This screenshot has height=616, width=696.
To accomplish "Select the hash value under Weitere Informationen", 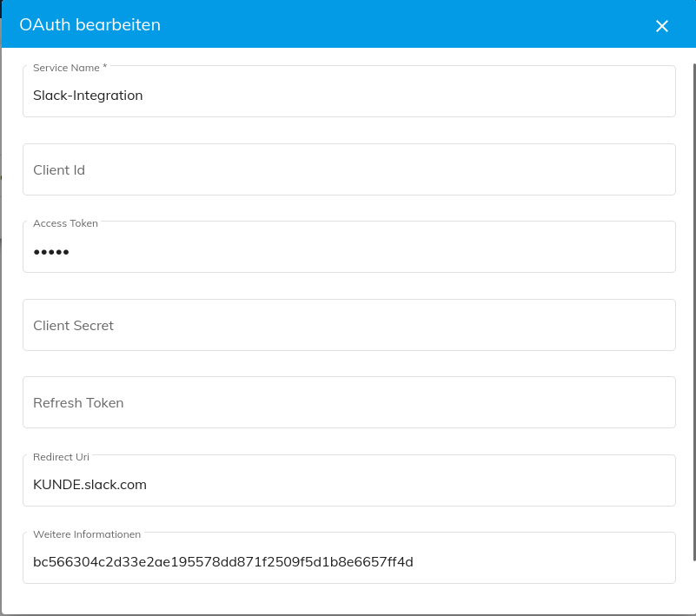I will pyautogui.click(x=223, y=562).
